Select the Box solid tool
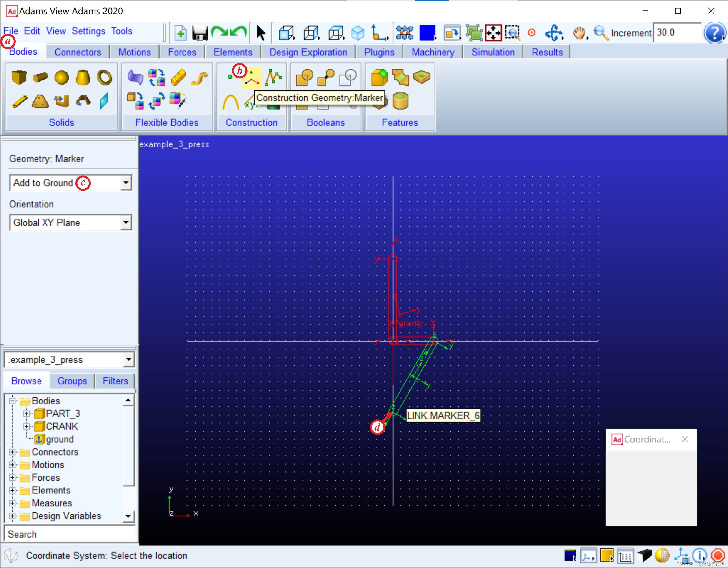Screen dimensions: 728x568 pos(19,77)
